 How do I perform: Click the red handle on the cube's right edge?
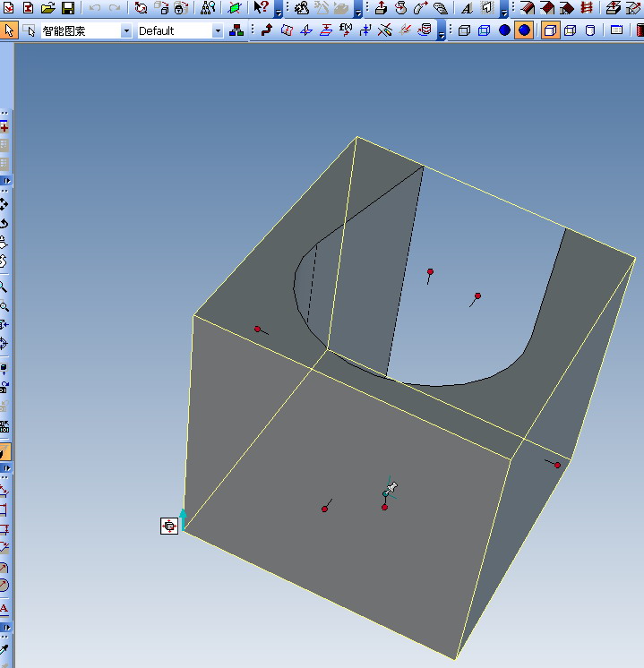tap(557, 465)
